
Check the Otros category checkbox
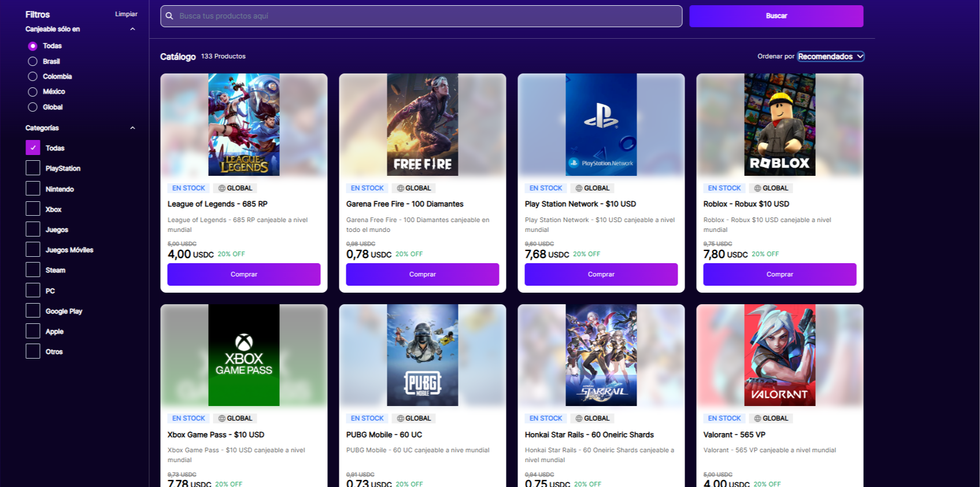pos(33,351)
